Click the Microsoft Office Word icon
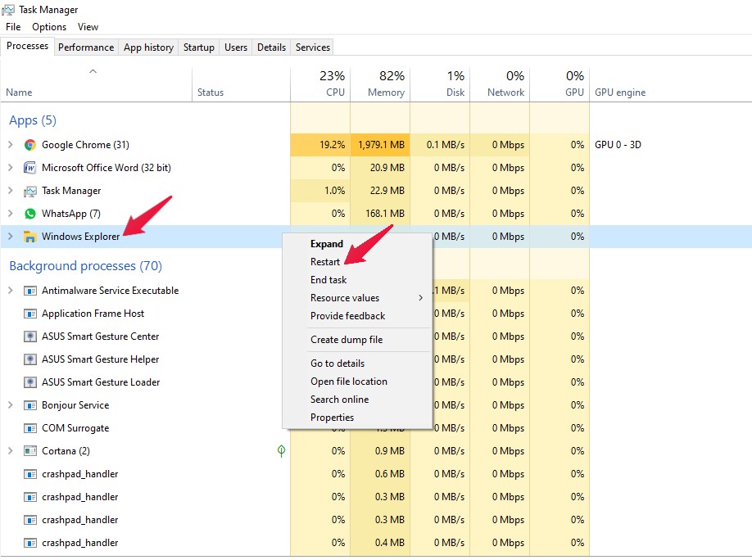The image size is (752, 560). click(30, 168)
